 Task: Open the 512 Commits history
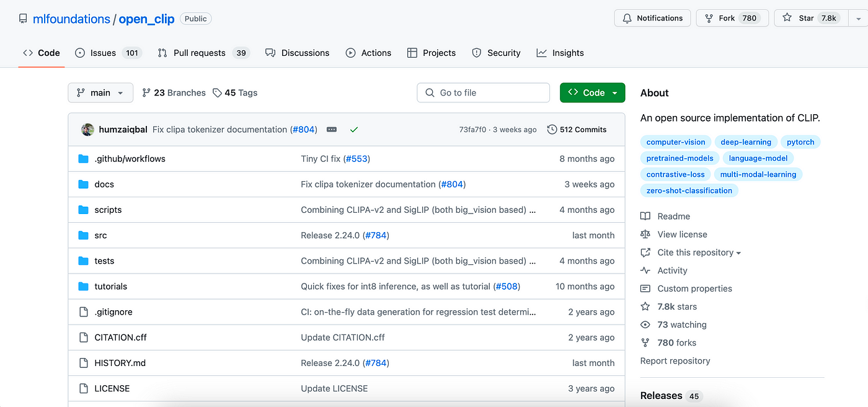(577, 130)
